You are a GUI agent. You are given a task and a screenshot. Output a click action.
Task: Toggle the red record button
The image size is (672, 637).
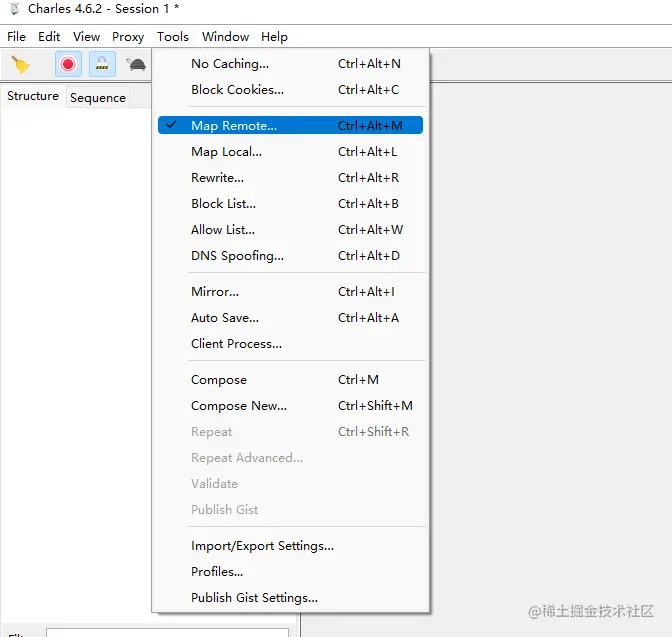point(68,64)
